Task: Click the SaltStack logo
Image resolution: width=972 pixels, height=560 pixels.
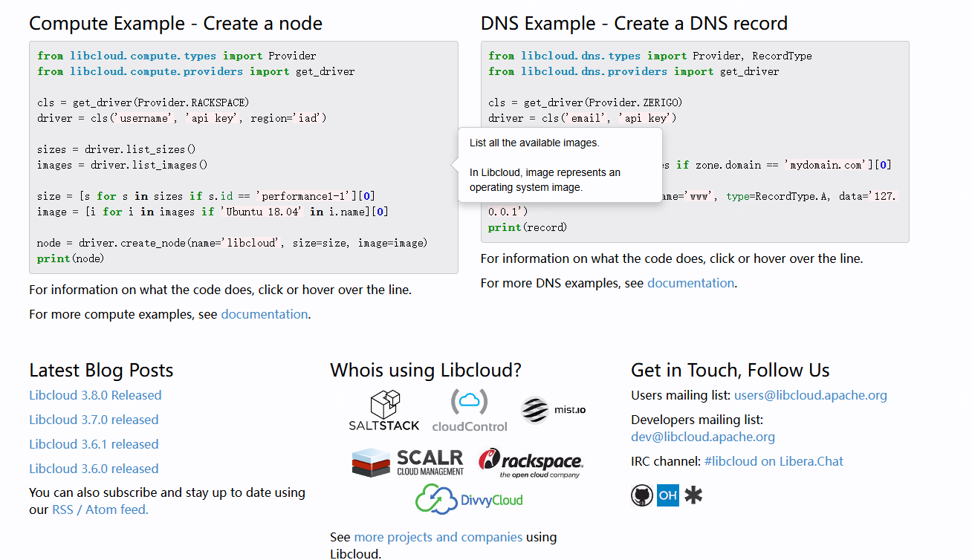Action: (383, 411)
